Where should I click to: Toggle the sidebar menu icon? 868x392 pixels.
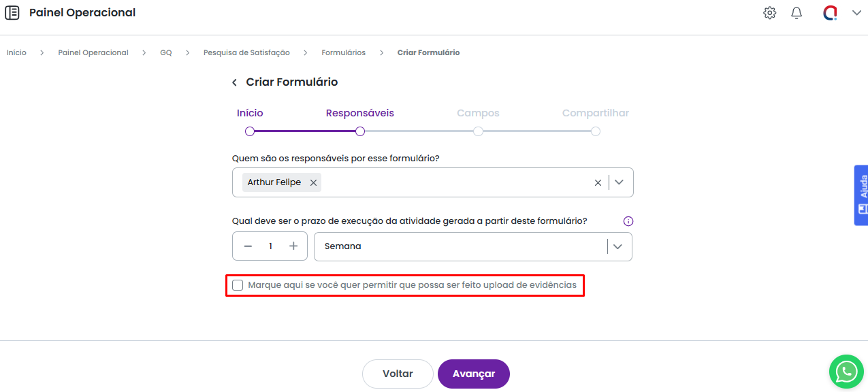(12, 13)
